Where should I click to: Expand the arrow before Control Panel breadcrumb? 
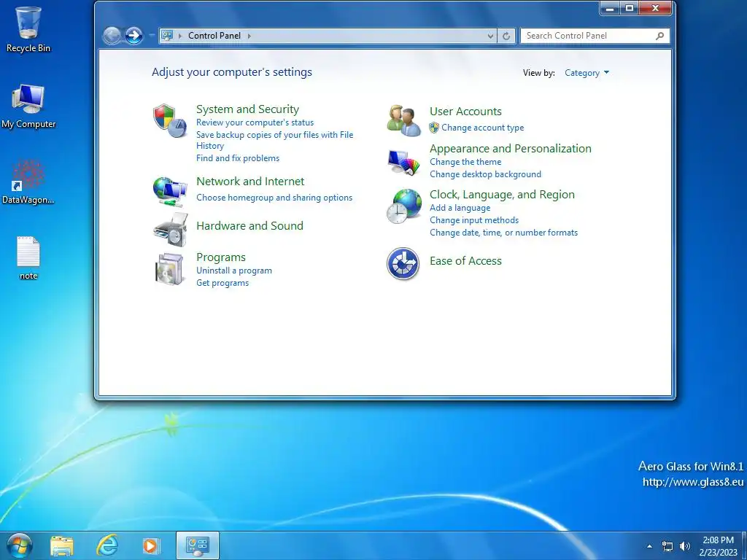[180, 36]
